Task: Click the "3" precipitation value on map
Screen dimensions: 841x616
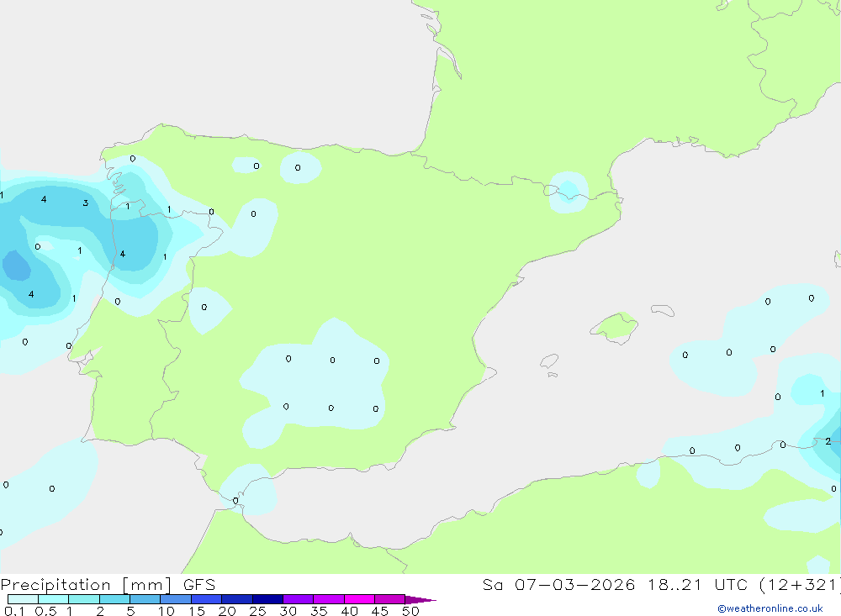Action: click(85, 203)
